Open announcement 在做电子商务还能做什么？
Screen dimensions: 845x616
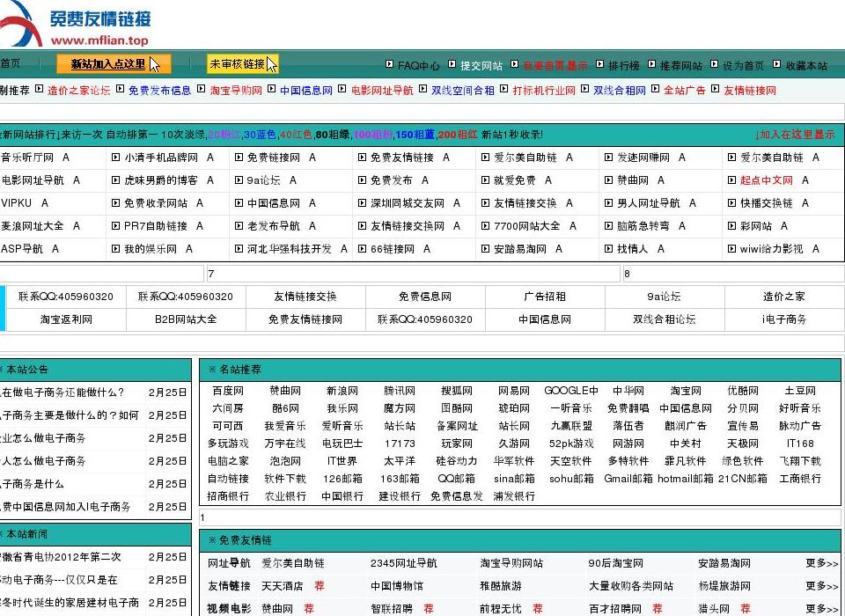click(x=63, y=392)
